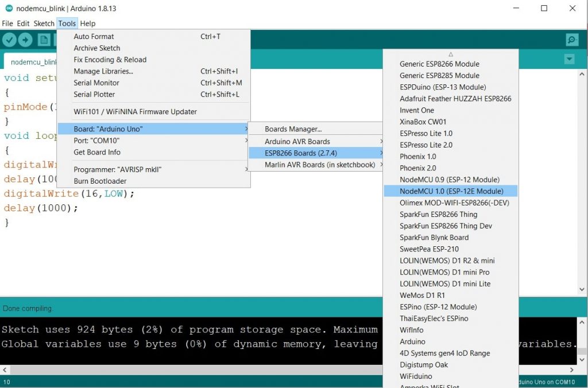Select LOLIN(WEMOS) D1 mini Pro
This screenshot has width=588, height=388.
(451, 272)
